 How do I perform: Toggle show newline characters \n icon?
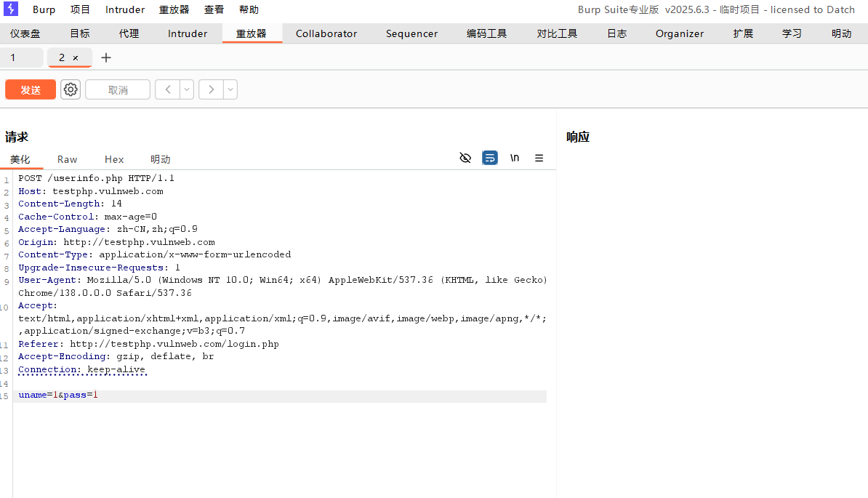(x=515, y=158)
